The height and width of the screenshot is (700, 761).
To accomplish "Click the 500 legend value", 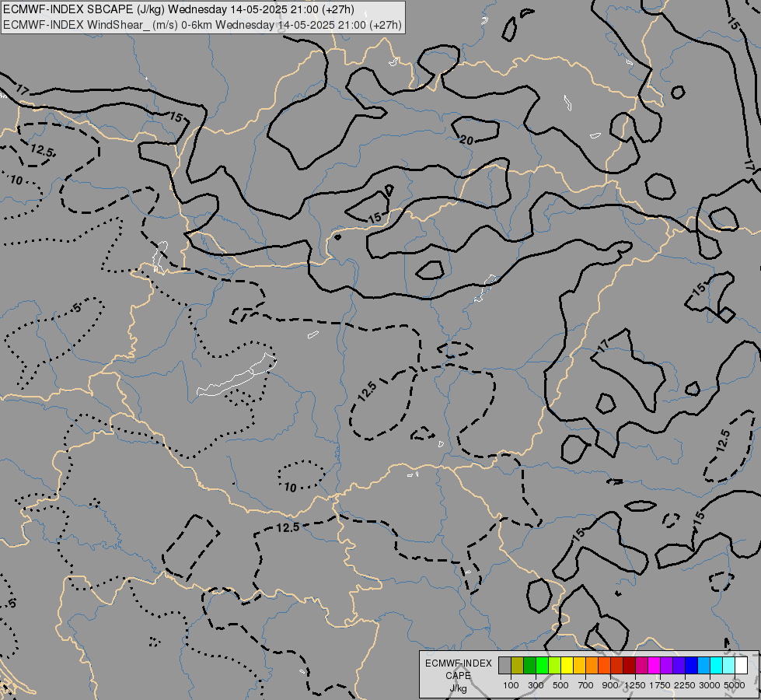I will 560,685.
